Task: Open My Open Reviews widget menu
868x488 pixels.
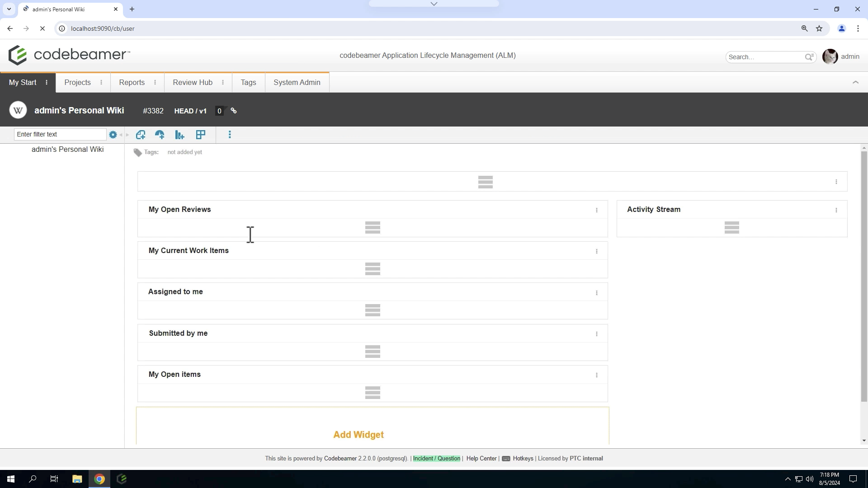Action: coord(597,210)
